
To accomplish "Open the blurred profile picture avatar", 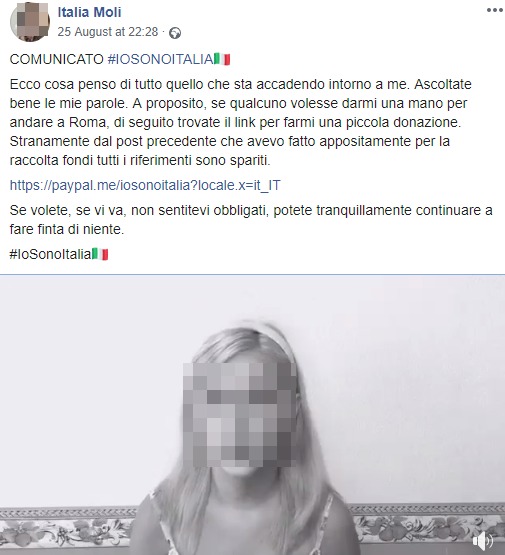I will coord(30,22).
